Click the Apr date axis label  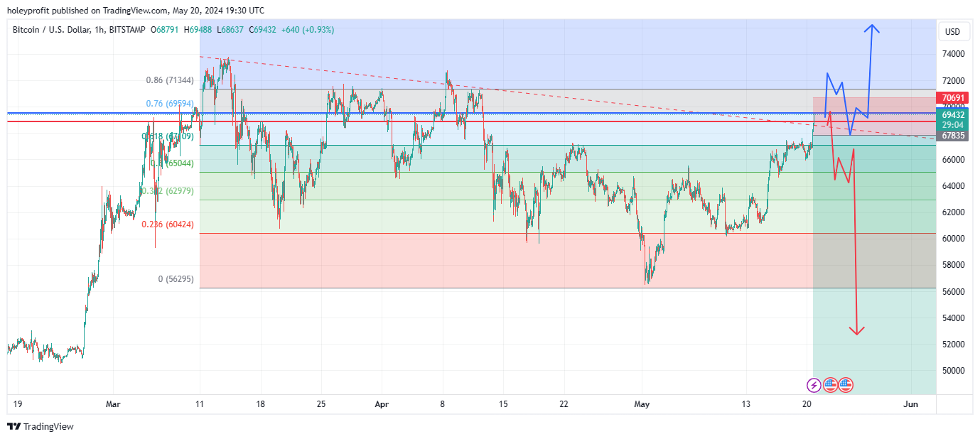coord(382,404)
